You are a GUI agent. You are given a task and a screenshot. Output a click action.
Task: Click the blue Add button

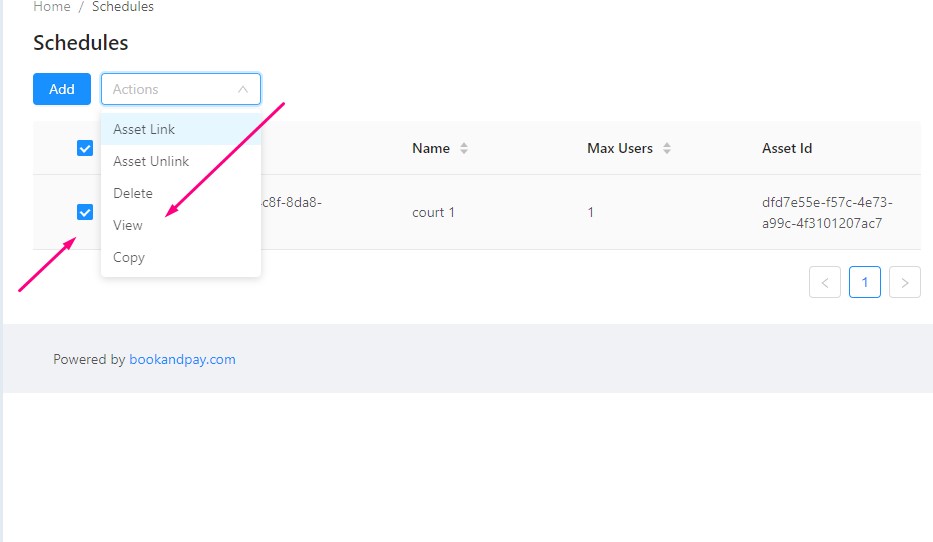click(62, 89)
